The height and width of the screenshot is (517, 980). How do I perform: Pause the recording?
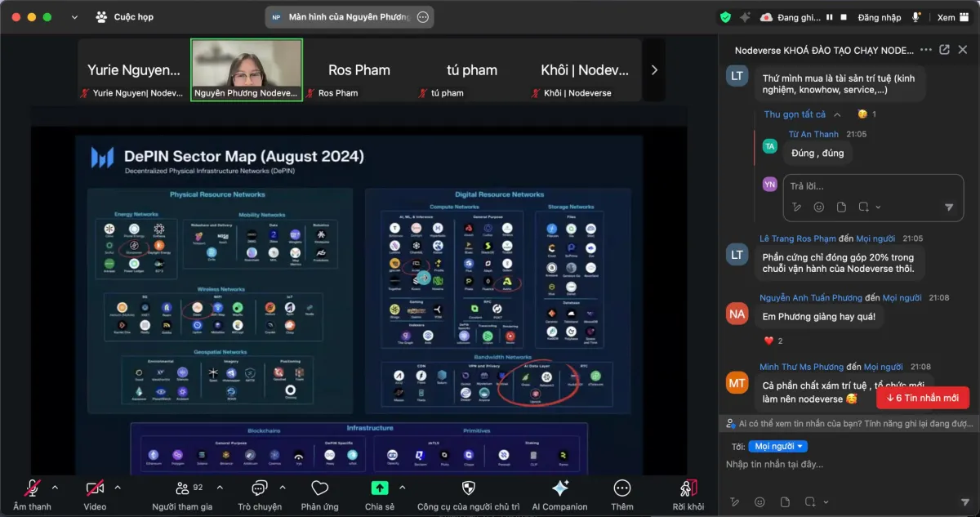pos(830,16)
